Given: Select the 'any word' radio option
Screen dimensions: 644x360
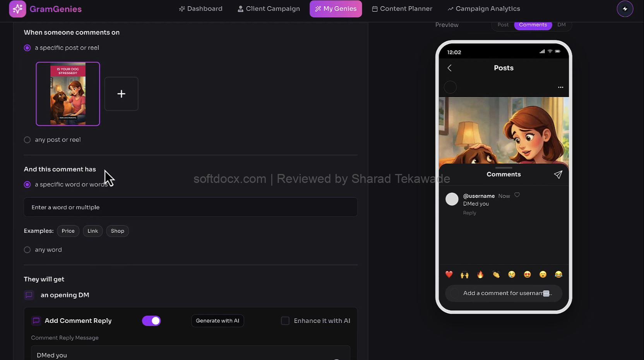Looking at the screenshot, I should [x=27, y=250].
